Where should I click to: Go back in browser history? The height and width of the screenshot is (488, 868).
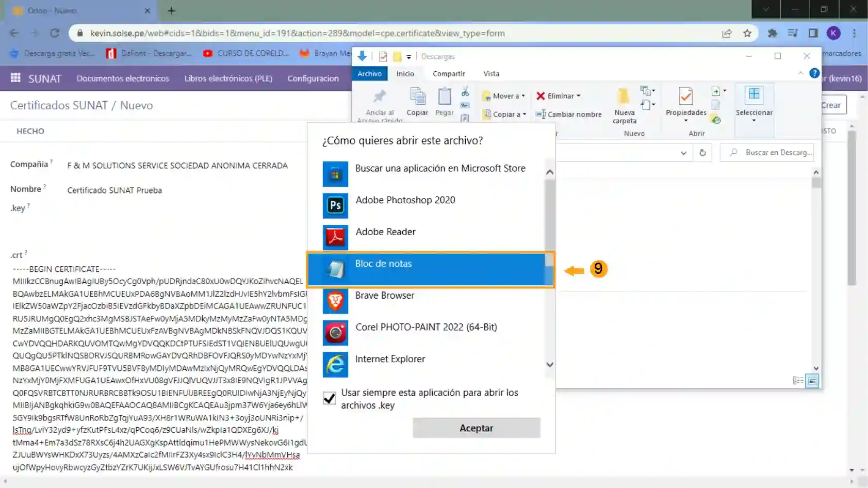[x=14, y=33]
